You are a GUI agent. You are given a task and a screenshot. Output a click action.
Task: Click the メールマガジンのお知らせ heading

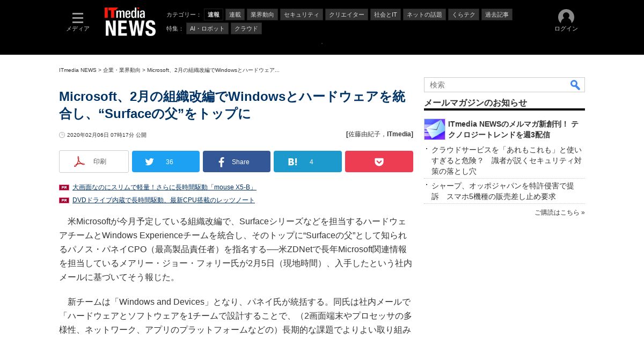(475, 102)
